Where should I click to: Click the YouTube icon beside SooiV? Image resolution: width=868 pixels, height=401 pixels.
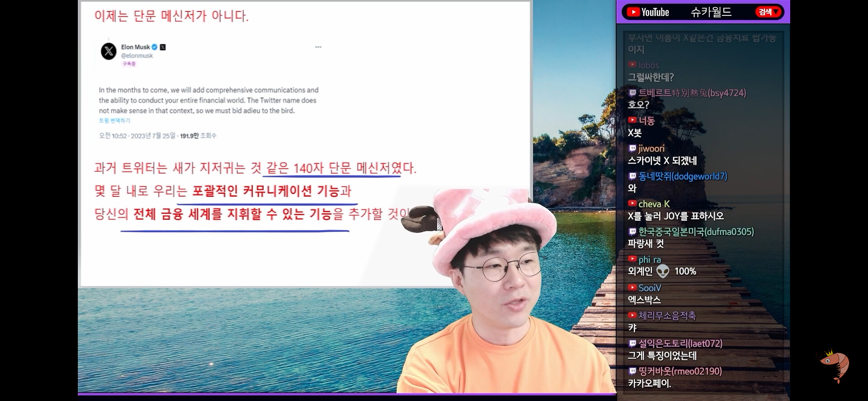[632, 287]
